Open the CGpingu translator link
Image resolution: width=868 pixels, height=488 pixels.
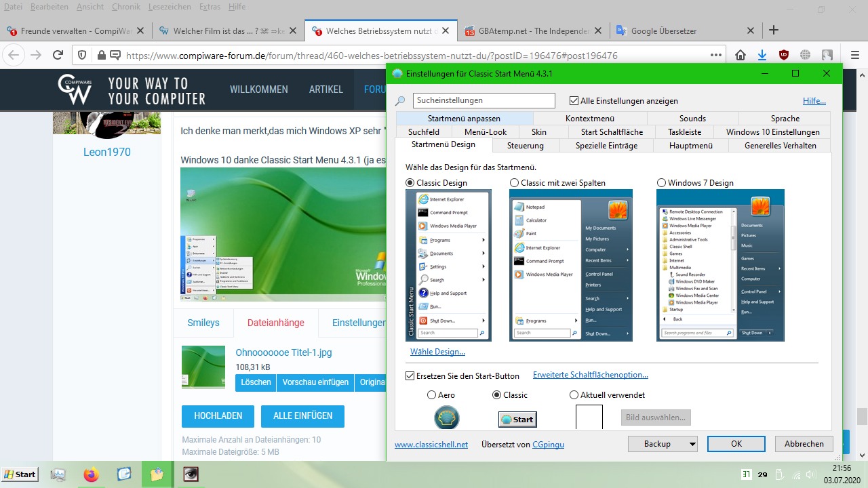(x=548, y=445)
